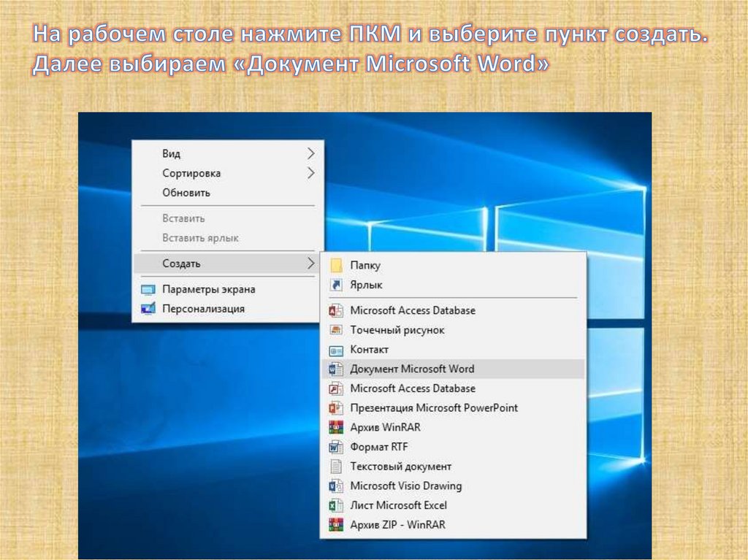Screen dimensions: 748x560
Task: Click the Архив WinRAR books icon
Action: click(336, 427)
